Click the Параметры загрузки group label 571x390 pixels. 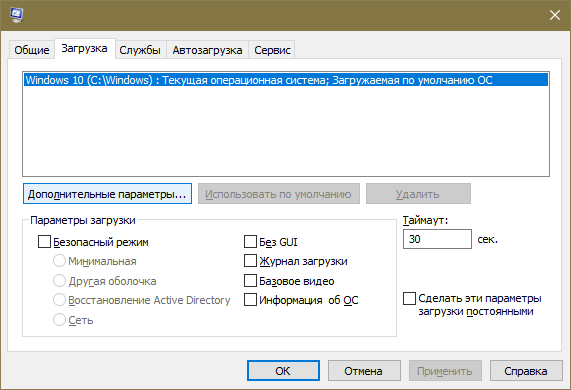(83, 220)
